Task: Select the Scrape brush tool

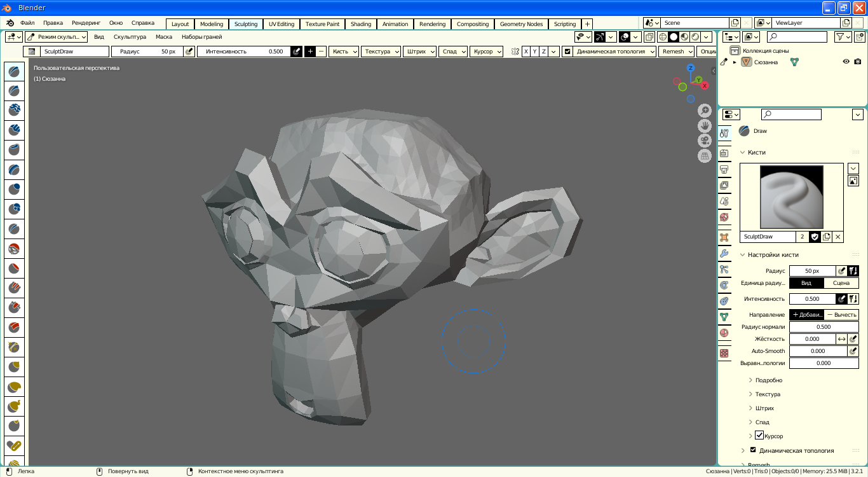Action: click(14, 308)
